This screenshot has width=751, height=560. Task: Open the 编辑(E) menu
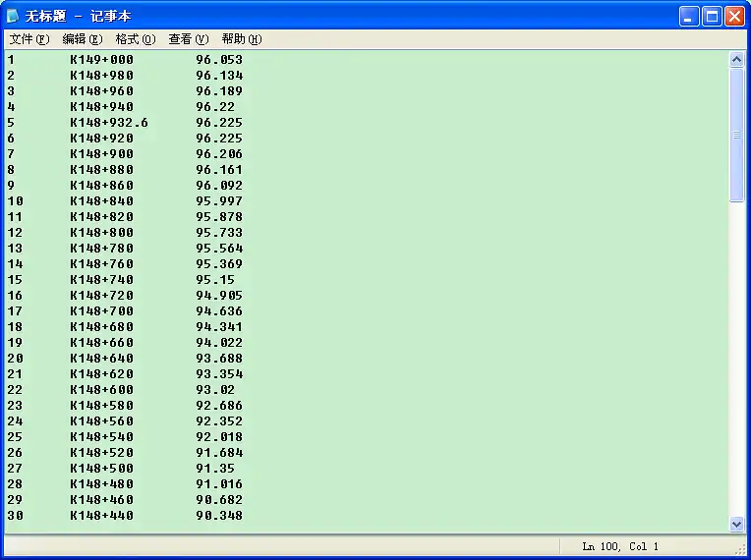pyautogui.click(x=82, y=39)
